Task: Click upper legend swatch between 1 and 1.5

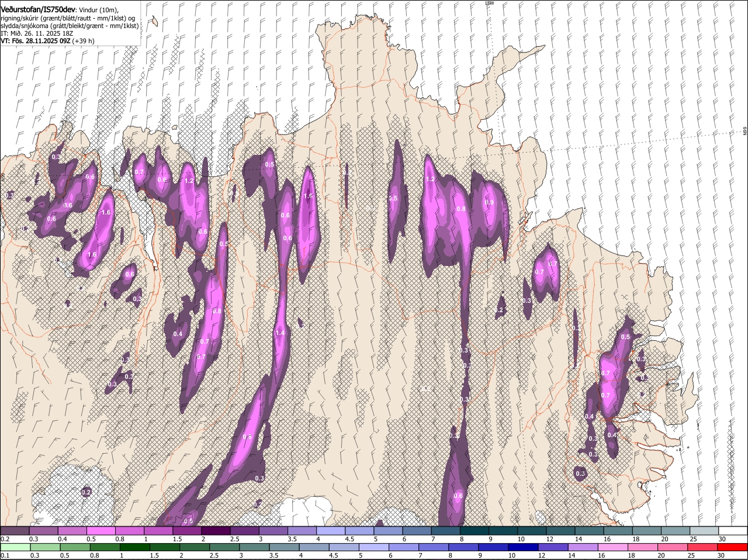Action: tap(158, 531)
